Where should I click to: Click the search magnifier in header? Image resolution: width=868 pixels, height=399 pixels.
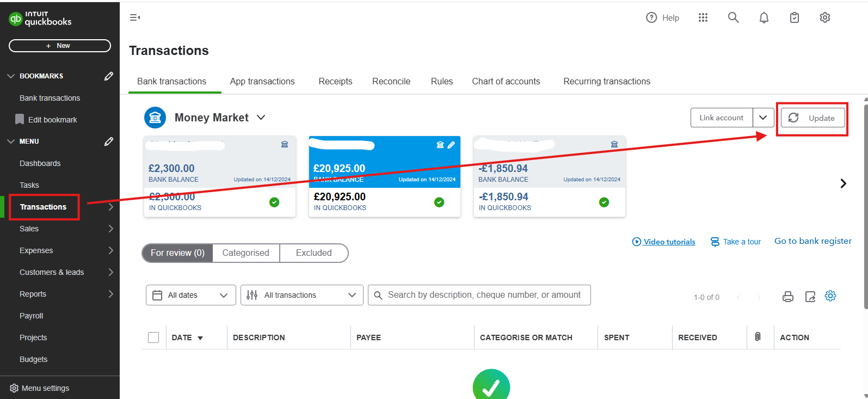coord(734,17)
